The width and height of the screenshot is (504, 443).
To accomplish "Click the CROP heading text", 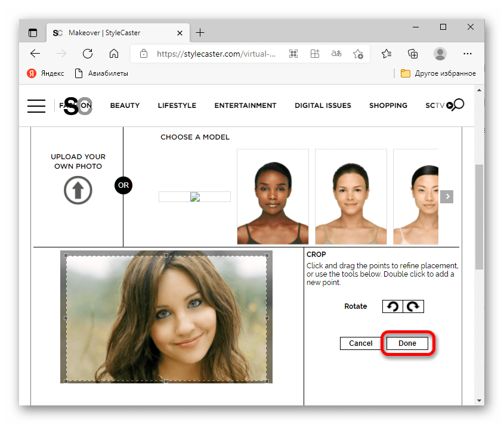I will click(316, 255).
